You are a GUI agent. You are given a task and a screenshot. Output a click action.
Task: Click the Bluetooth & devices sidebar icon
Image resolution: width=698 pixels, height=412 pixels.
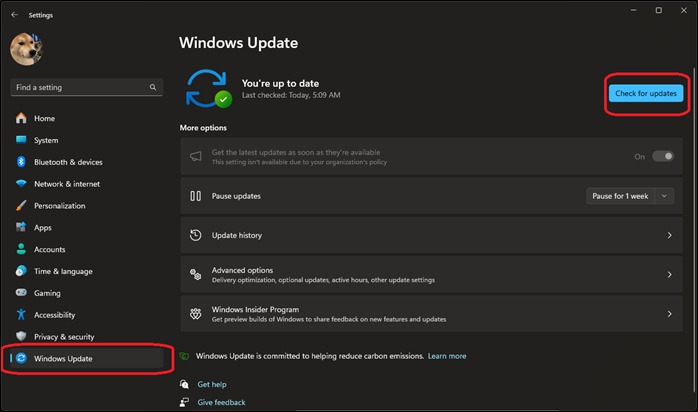[x=21, y=162]
